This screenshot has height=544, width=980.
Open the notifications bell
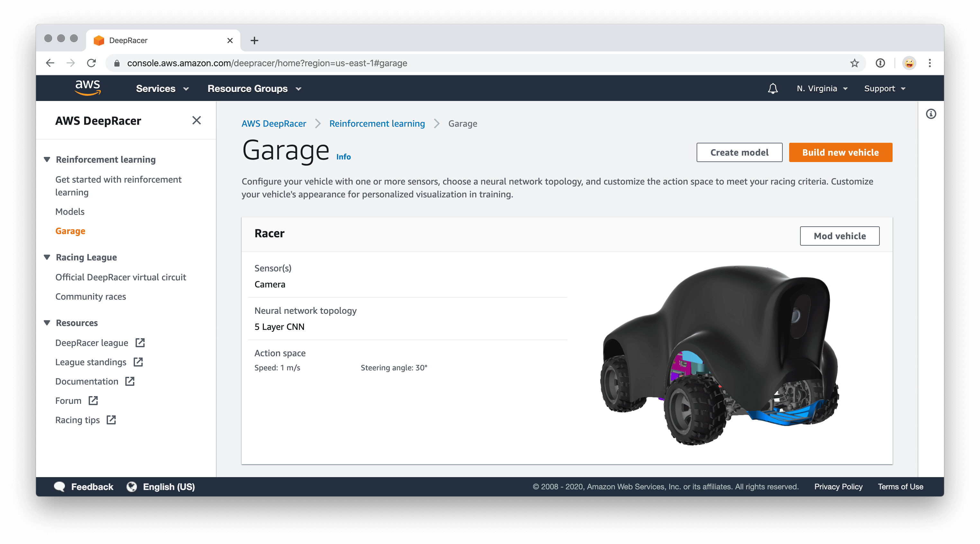773,89
